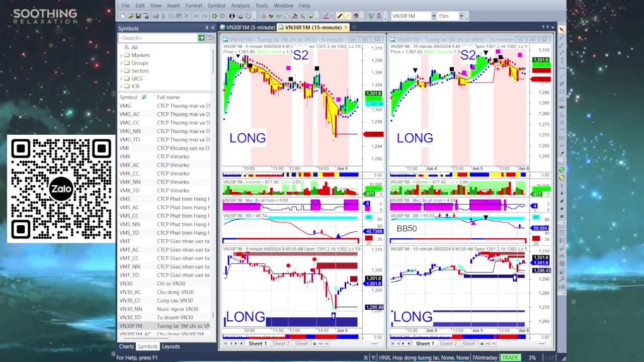Switch to VN30F1M (5-minute) document tab

[x=248, y=27]
